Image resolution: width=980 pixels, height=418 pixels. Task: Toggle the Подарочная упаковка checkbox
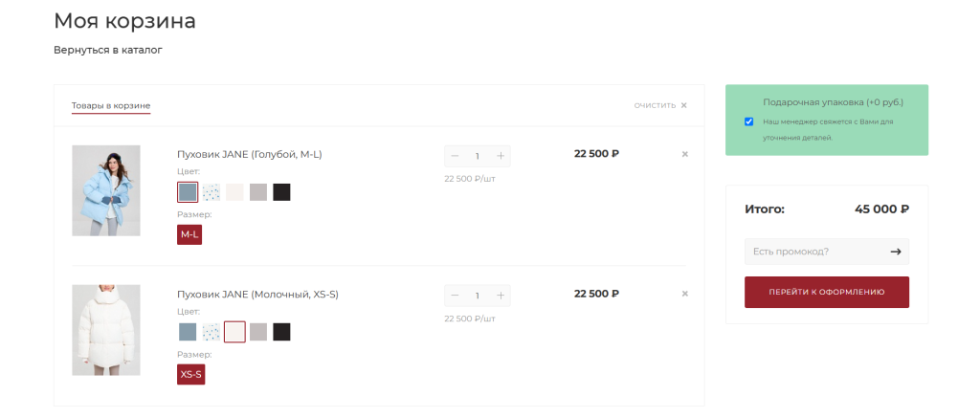click(x=748, y=121)
